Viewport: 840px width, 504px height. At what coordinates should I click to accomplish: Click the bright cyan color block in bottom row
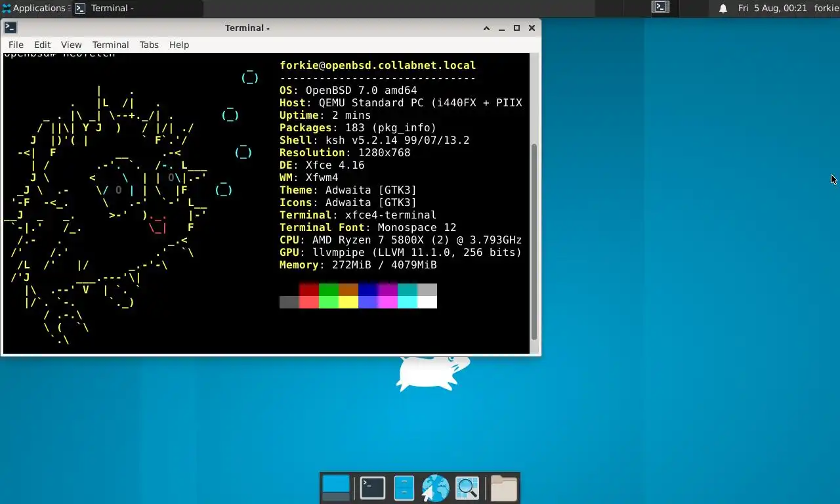(408, 302)
